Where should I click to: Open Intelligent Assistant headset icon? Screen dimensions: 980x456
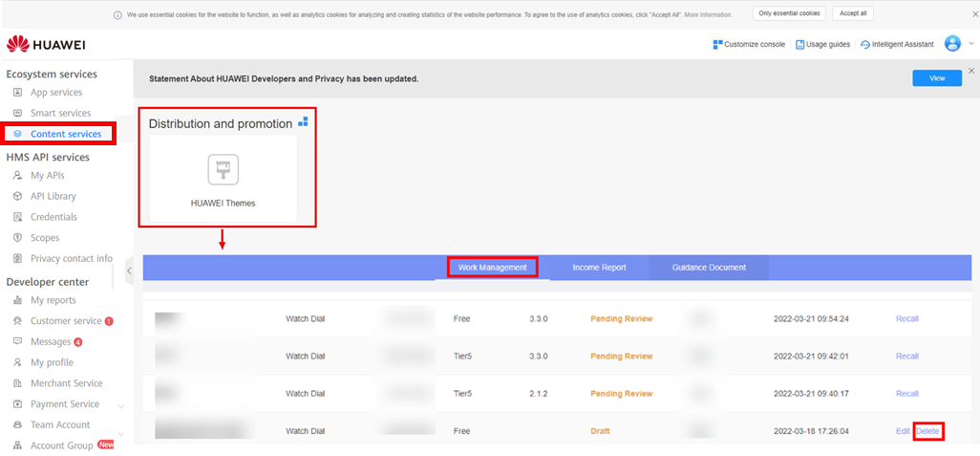pyautogui.click(x=864, y=44)
